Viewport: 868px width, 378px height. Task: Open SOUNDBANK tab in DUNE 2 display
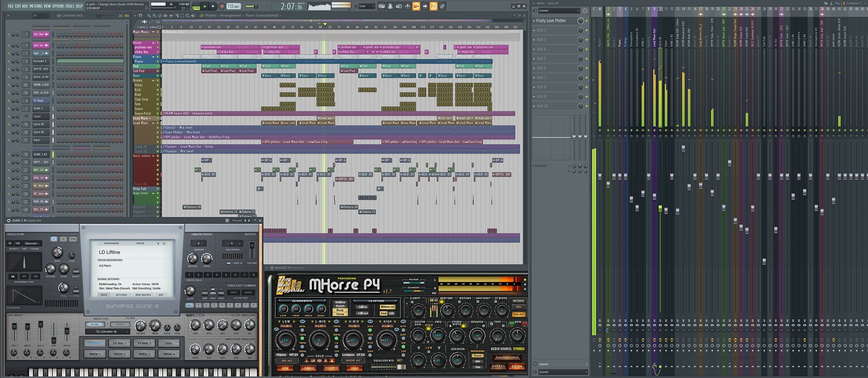[x=111, y=243]
